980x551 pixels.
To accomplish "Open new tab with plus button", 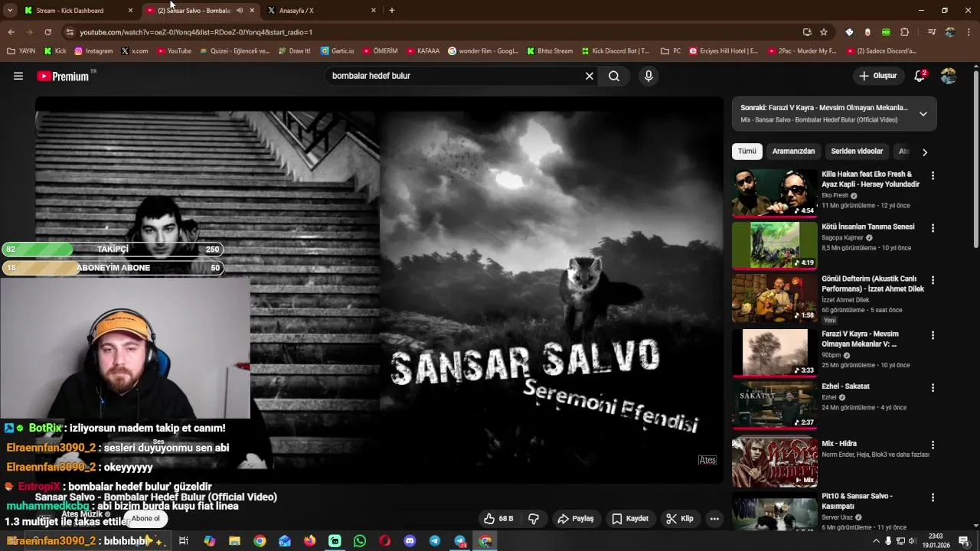I will pyautogui.click(x=391, y=10).
